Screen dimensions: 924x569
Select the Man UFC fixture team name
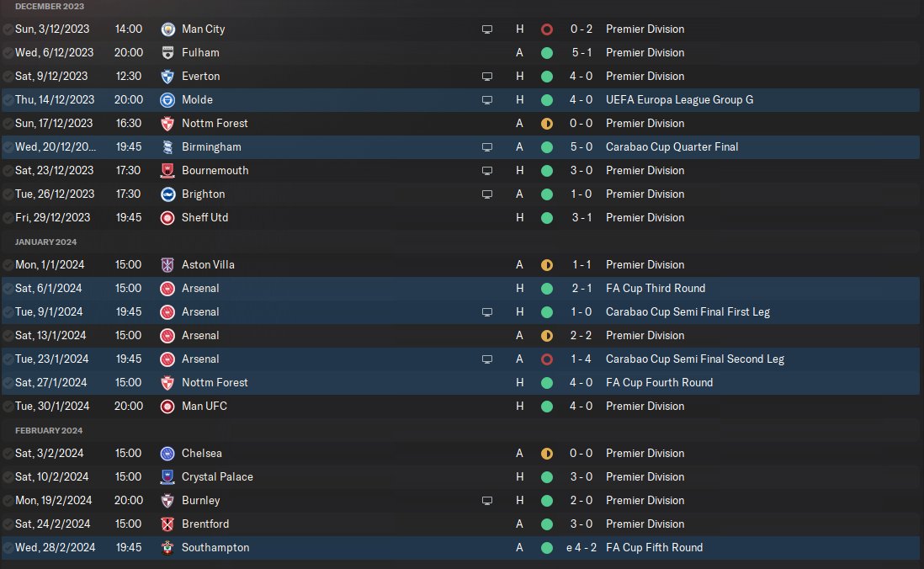204,406
